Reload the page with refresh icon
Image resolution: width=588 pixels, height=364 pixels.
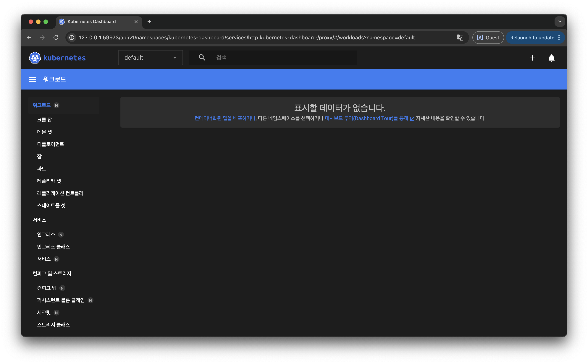(56, 38)
